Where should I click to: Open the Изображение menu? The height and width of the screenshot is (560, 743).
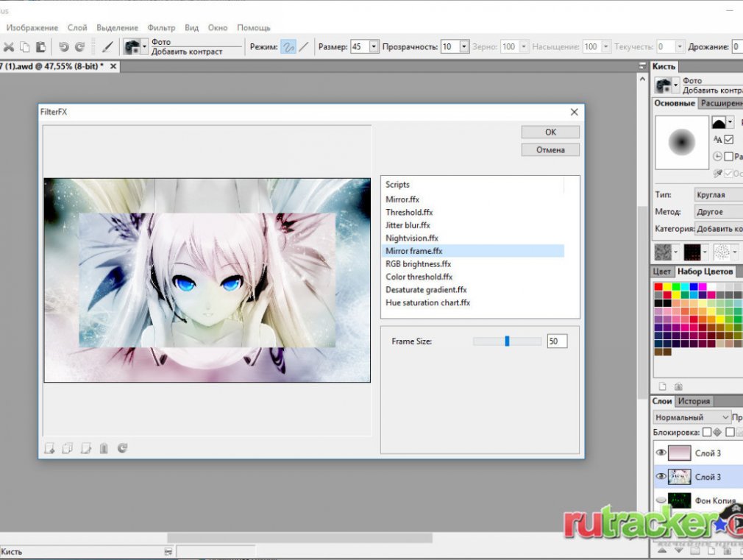(x=32, y=27)
